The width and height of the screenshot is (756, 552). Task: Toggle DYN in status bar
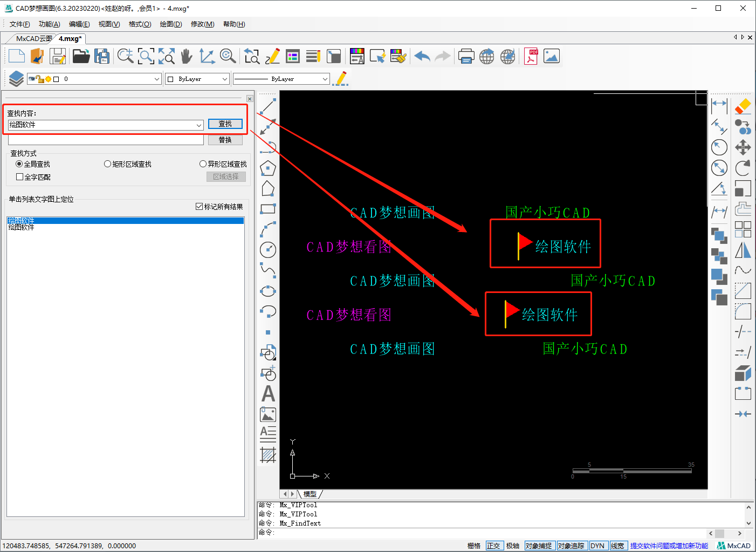597,546
